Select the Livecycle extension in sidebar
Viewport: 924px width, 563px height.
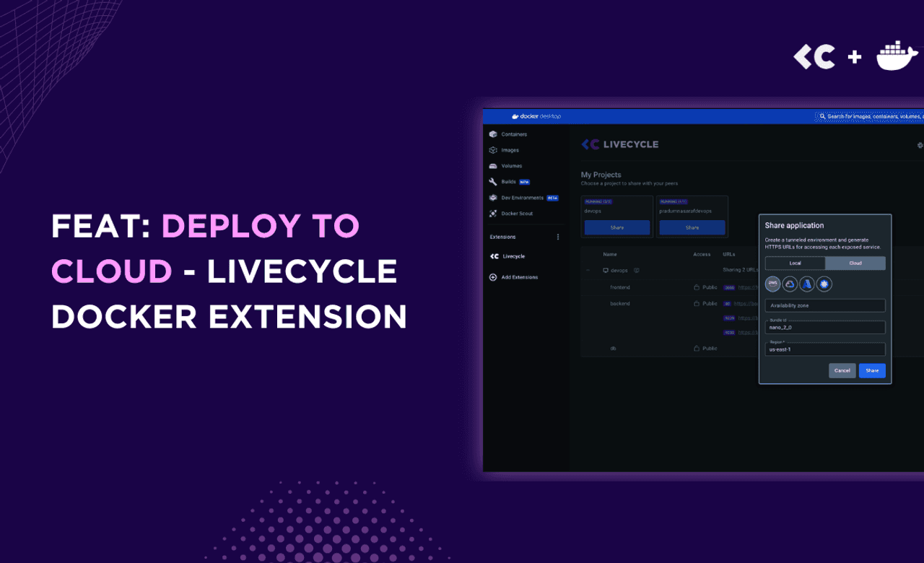[x=507, y=256]
